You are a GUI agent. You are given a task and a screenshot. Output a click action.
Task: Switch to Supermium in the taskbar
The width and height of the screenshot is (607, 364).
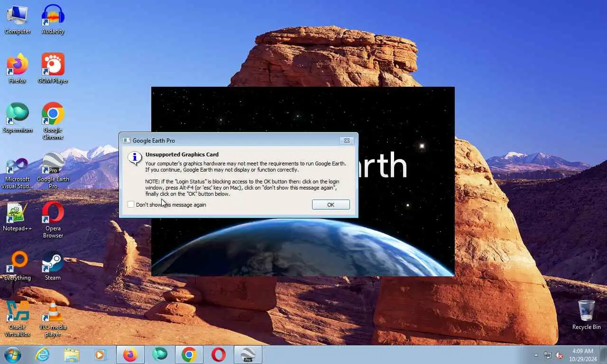pyautogui.click(x=159, y=355)
